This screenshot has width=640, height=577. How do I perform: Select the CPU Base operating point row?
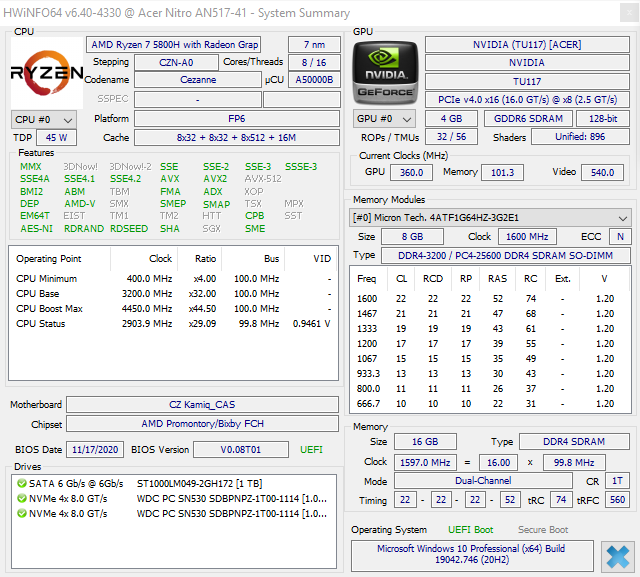(x=173, y=294)
